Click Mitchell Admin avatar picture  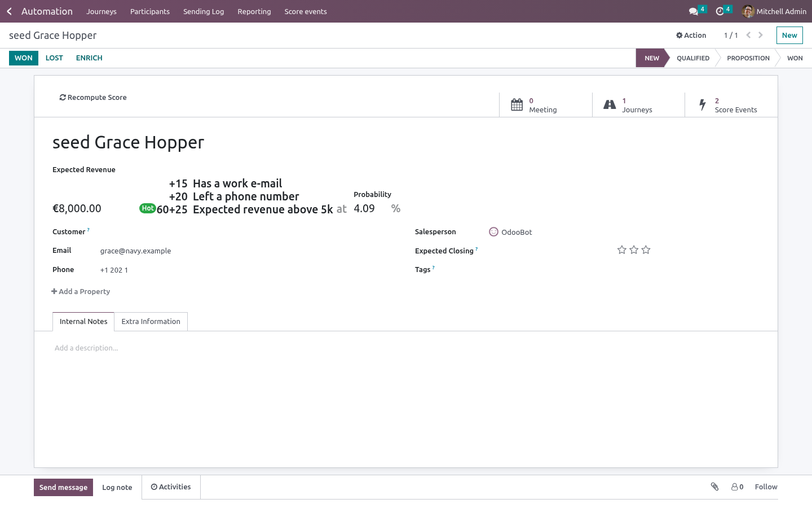[x=748, y=11]
